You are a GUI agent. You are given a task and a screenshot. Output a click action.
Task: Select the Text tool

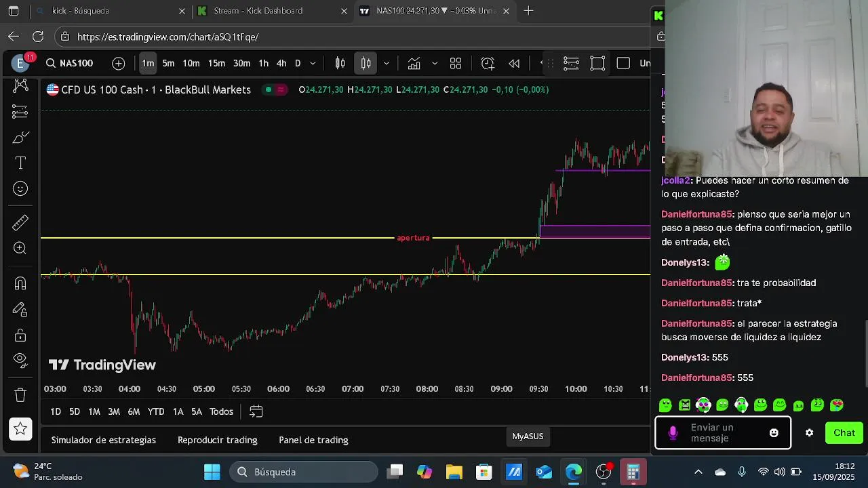click(x=20, y=163)
